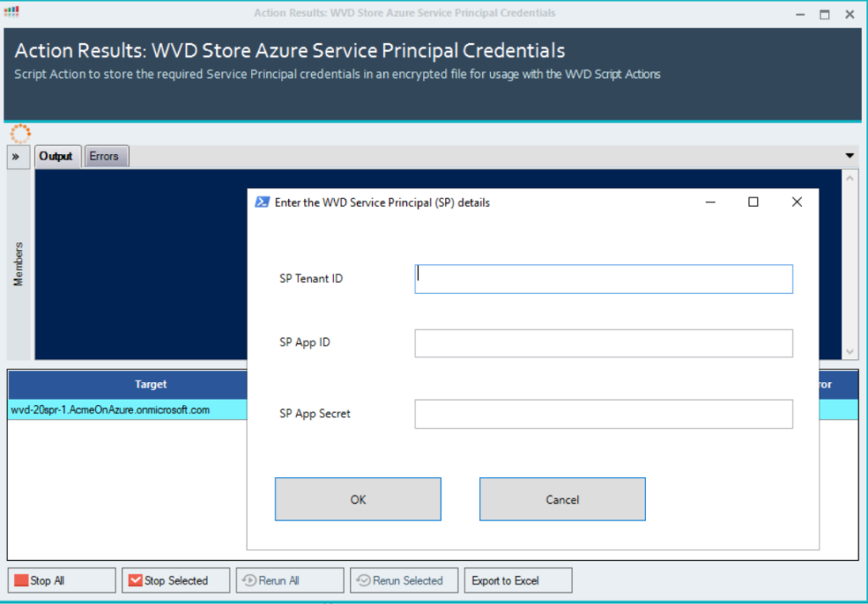Open the tab list dropdown arrow

tap(849, 156)
